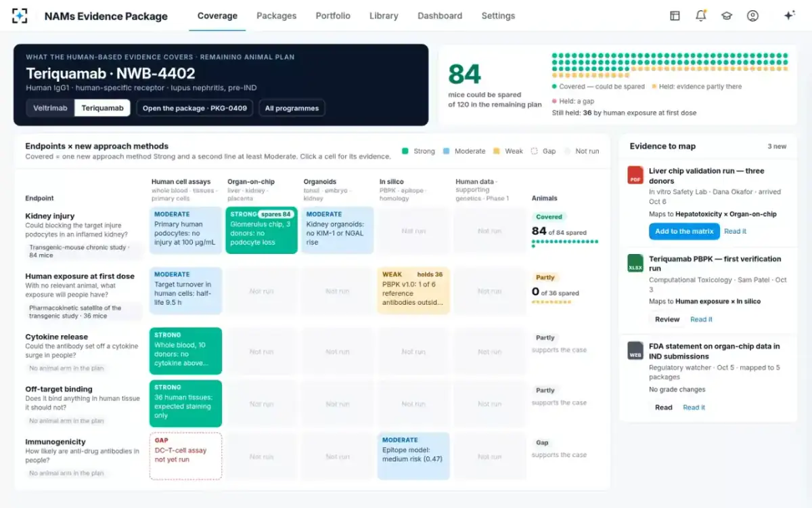Viewport: 812px width, 508px height.
Task: Switch to the Portfolio tab
Action: coord(333,16)
